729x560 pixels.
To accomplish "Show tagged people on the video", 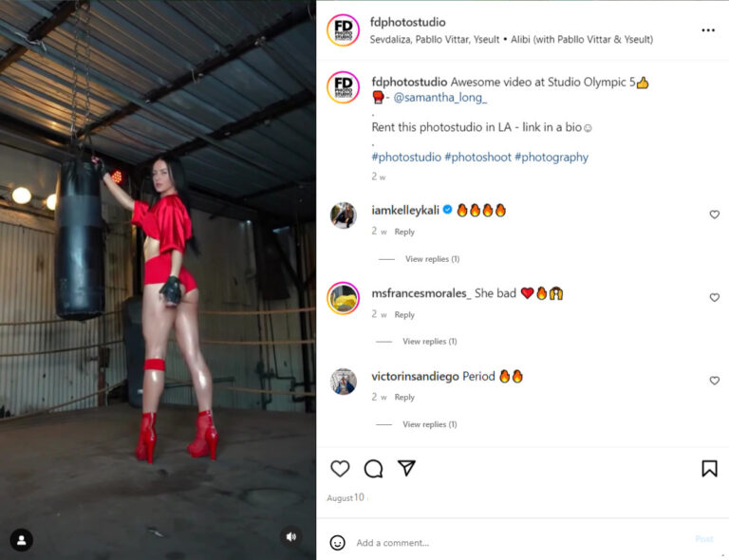I will 22,540.
